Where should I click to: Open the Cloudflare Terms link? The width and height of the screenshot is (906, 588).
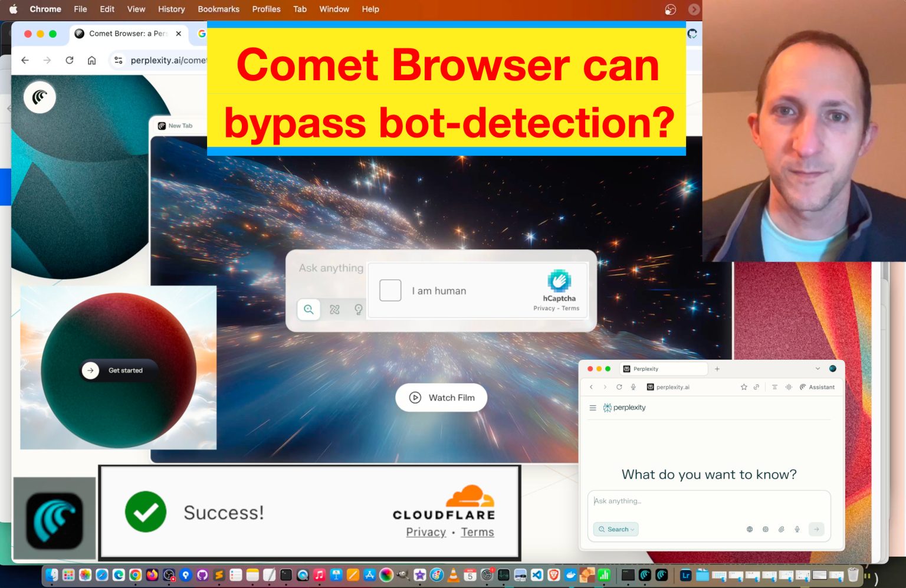(x=477, y=532)
